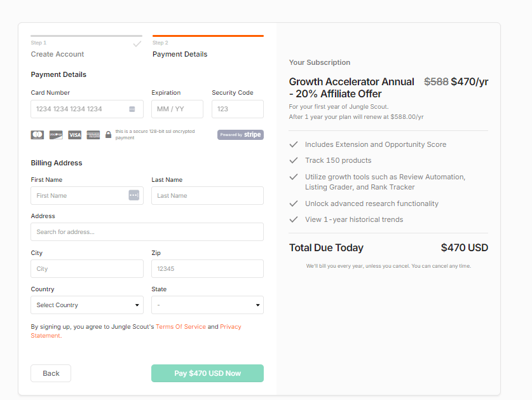Open the Select Country dropdown
The height and width of the screenshot is (400, 532).
pyautogui.click(x=87, y=305)
